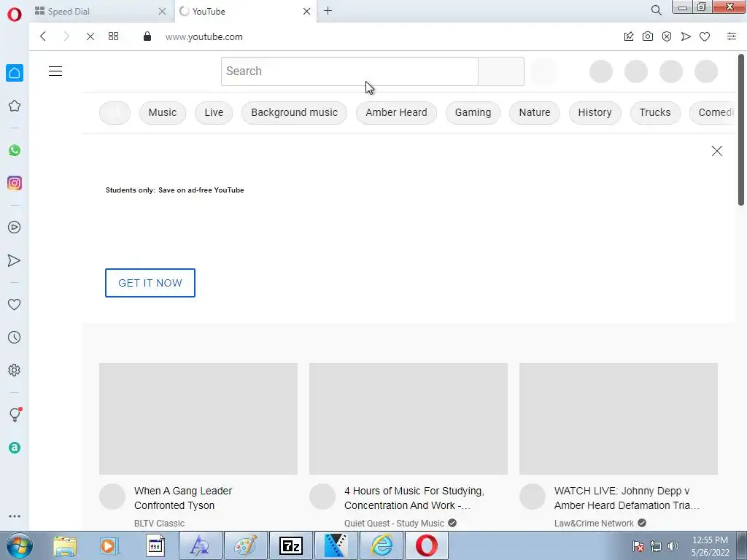This screenshot has width=747, height=560.
Task: Open Internet Explorer from taskbar
Action: pos(382,545)
